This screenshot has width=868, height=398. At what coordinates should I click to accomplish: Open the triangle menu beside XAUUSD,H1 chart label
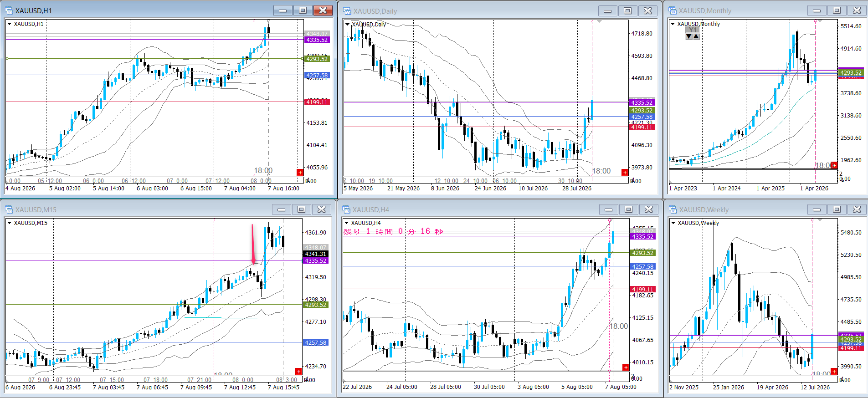[9, 24]
